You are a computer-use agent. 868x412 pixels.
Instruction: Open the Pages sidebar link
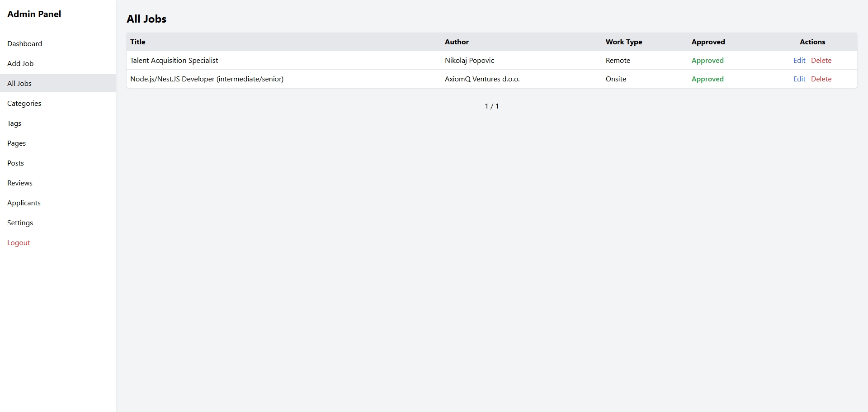(x=16, y=143)
